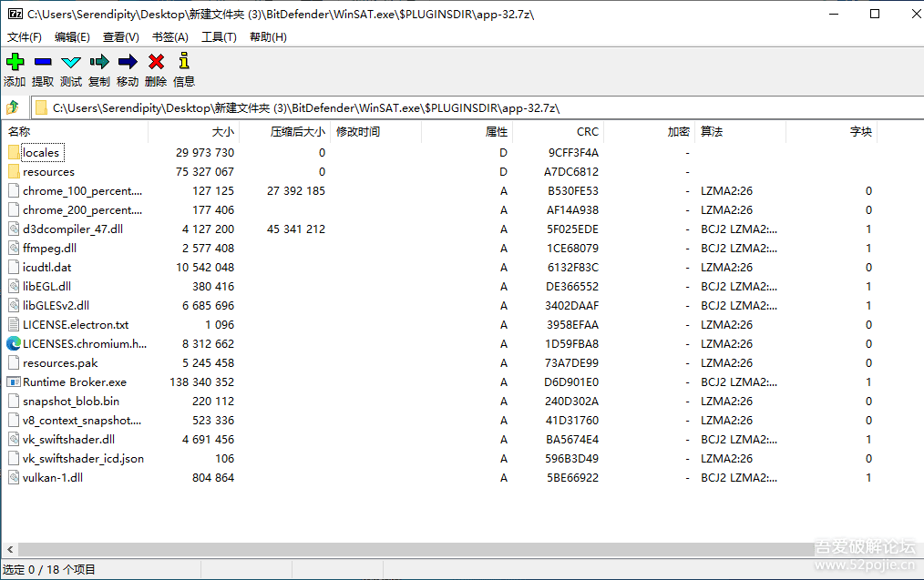Viewport: 924px width, 580px height.
Task: Click size value 138 340 352
Action: (201, 382)
